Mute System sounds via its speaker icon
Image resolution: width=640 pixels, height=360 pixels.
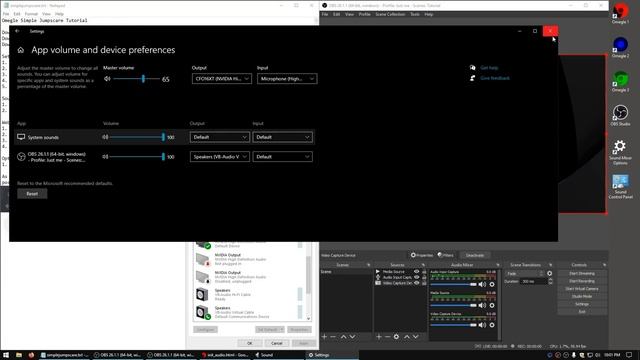pos(105,137)
